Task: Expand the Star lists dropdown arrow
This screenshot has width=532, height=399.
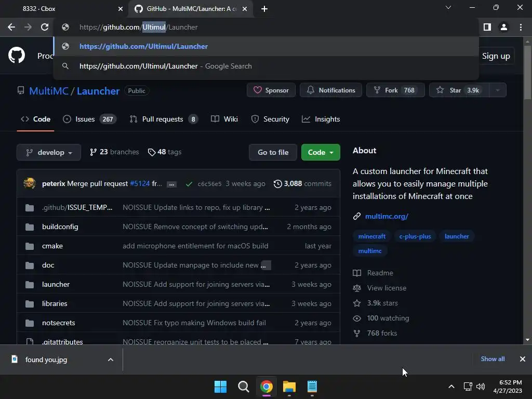Action: pyautogui.click(x=498, y=90)
